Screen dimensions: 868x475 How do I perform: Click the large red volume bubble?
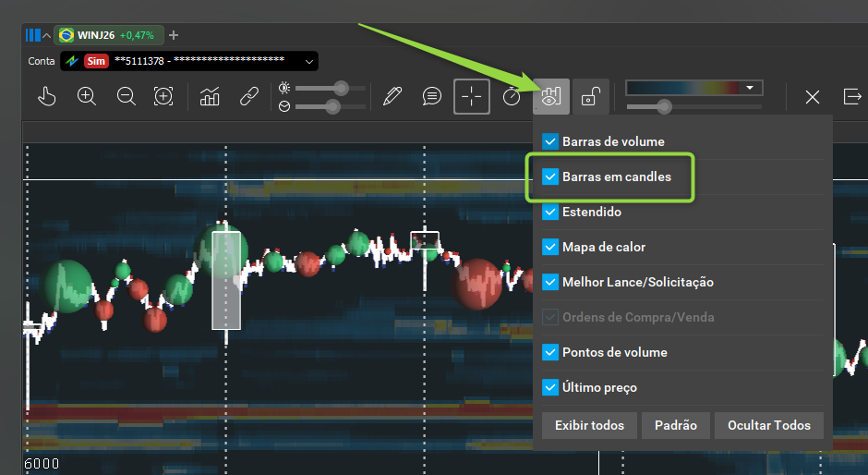477,283
